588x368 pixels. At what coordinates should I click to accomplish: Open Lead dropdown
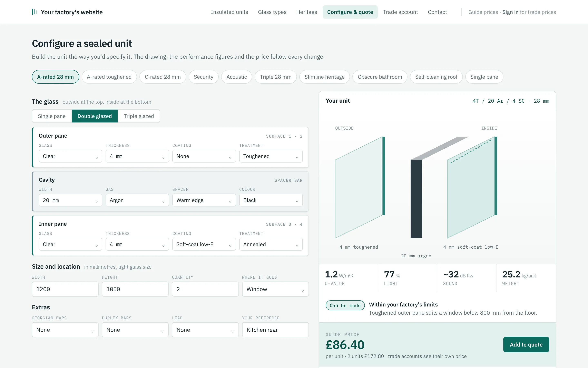click(205, 330)
